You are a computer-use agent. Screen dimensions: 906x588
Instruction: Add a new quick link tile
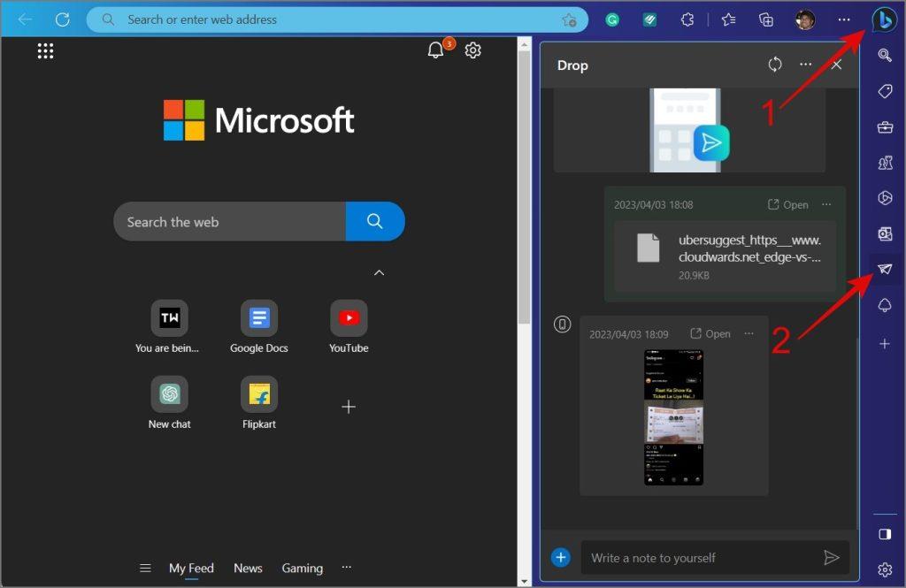click(x=349, y=408)
